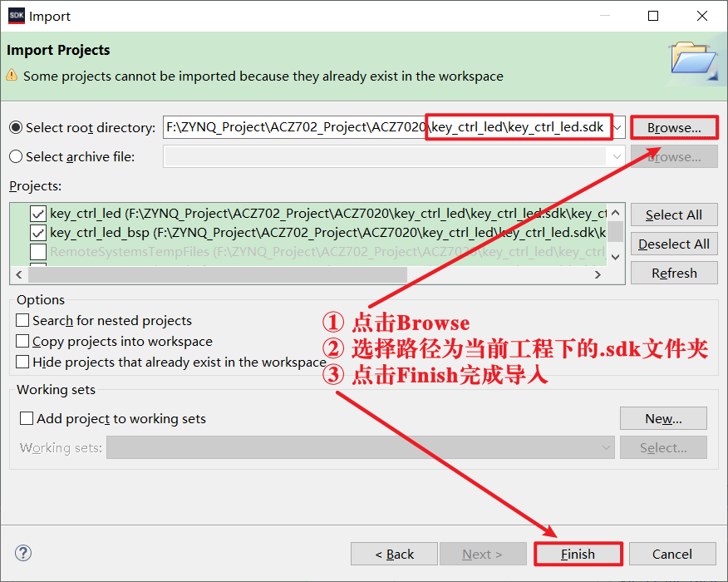Select the root directory radio button
Viewport: 728px width, 582px height.
coord(16,127)
